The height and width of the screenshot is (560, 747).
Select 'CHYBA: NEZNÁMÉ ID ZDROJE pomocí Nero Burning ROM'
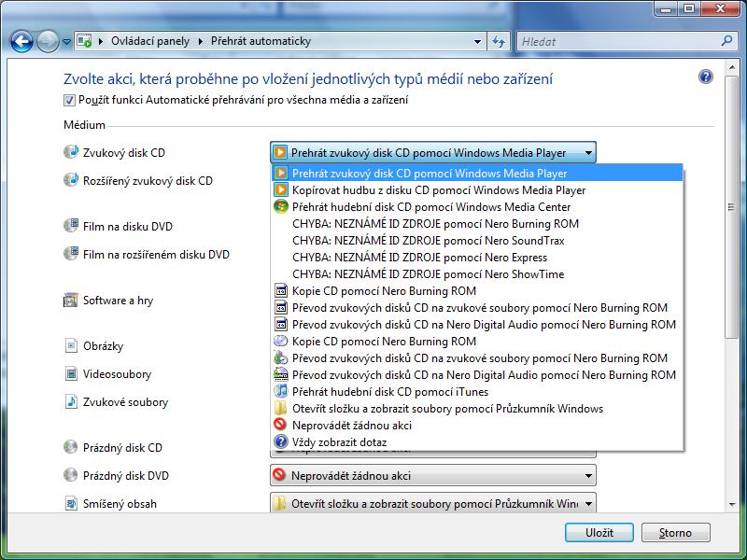477,223
